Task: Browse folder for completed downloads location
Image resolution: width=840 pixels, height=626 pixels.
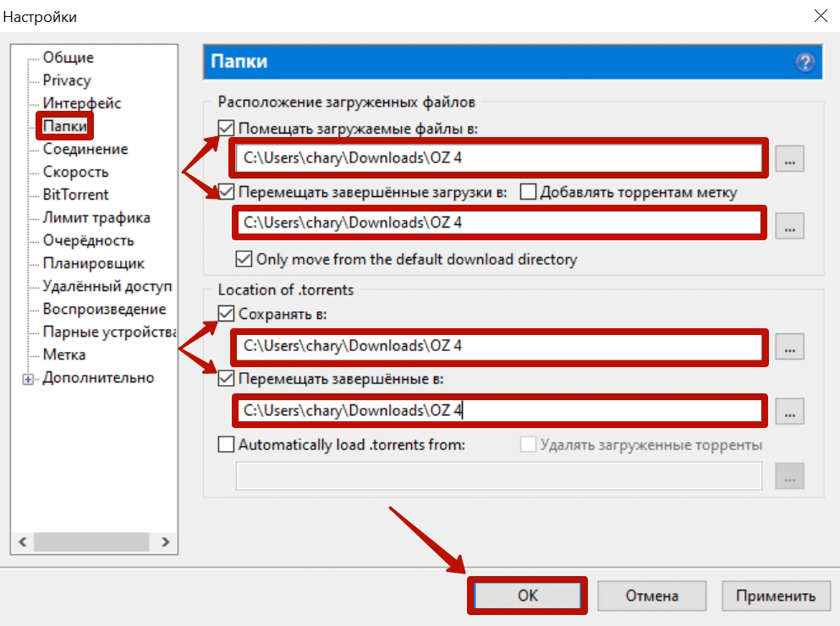Action: [789, 225]
